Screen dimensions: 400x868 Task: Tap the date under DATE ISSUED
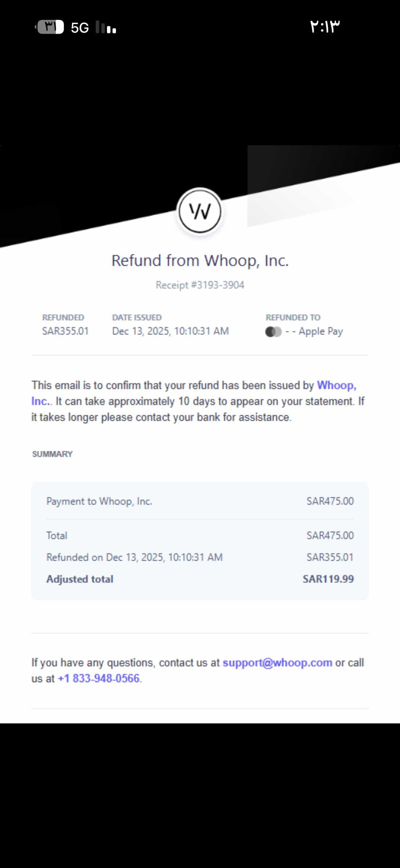(x=170, y=331)
